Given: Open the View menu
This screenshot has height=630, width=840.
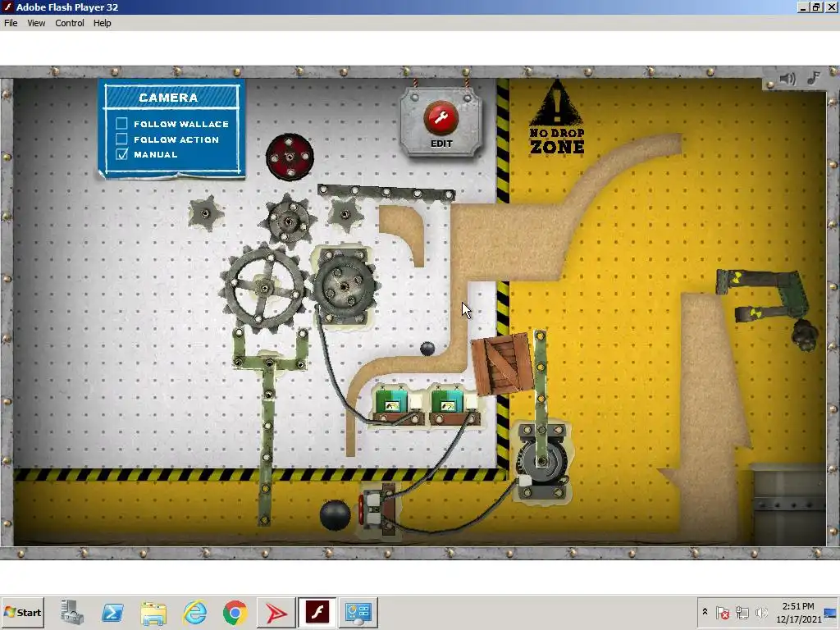Looking at the screenshot, I should point(36,23).
